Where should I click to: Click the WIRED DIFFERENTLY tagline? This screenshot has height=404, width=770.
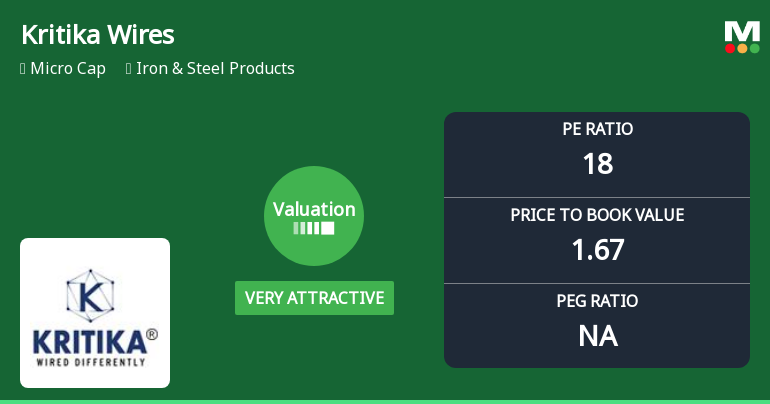(90, 360)
